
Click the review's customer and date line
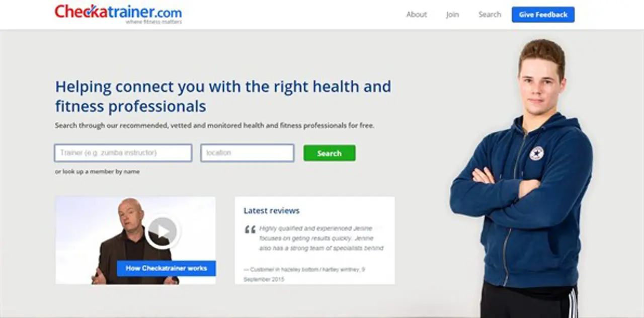coord(304,274)
